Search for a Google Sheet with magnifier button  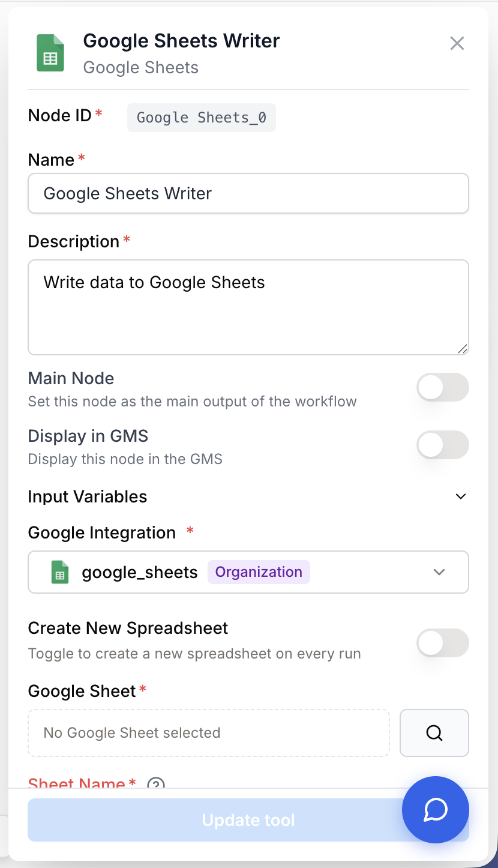coord(434,733)
